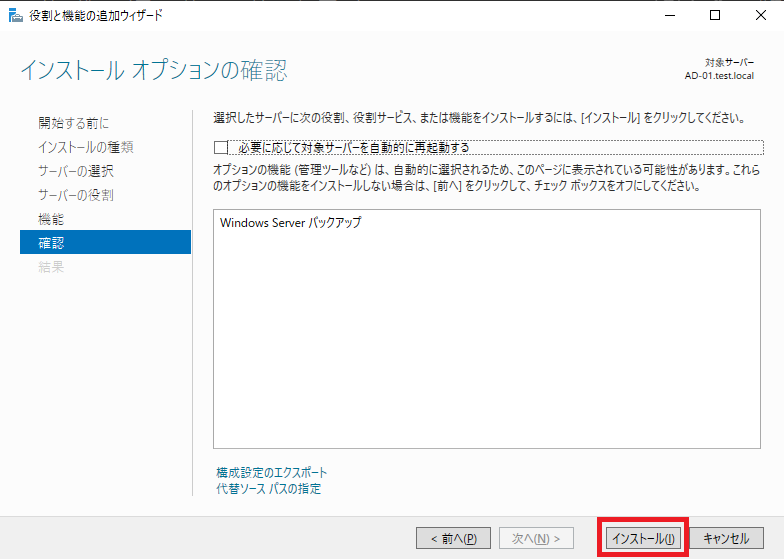
Task: Start installation with the インストール(I) button
Action: point(643,538)
